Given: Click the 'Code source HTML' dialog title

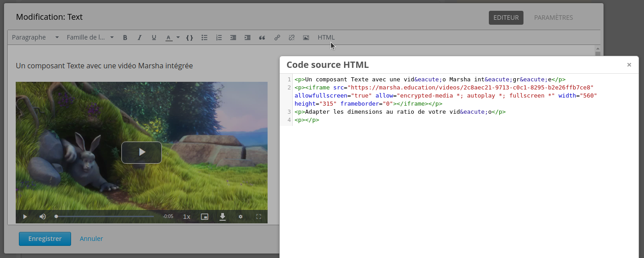Looking at the screenshot, I should click(x=327, y=65).
